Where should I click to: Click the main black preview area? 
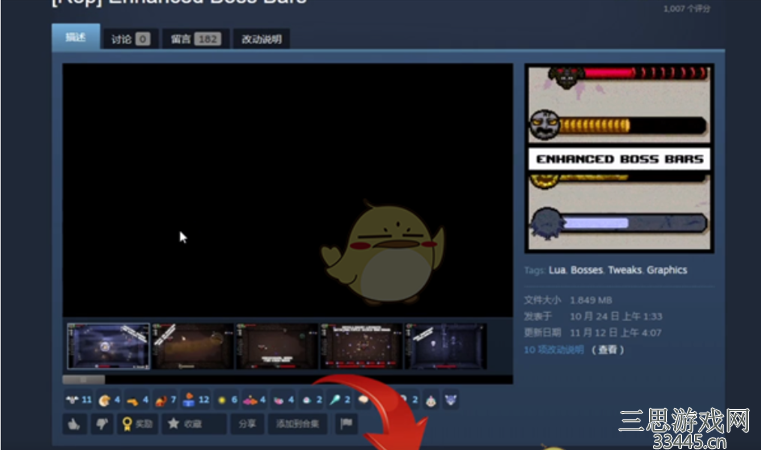288,190
